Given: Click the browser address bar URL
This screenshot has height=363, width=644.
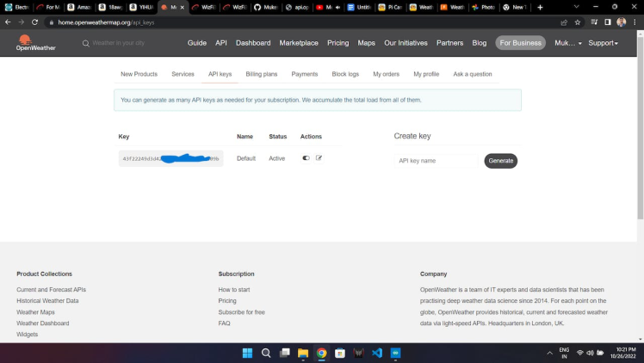Looking at the screenshot, I should coord(106,22).
